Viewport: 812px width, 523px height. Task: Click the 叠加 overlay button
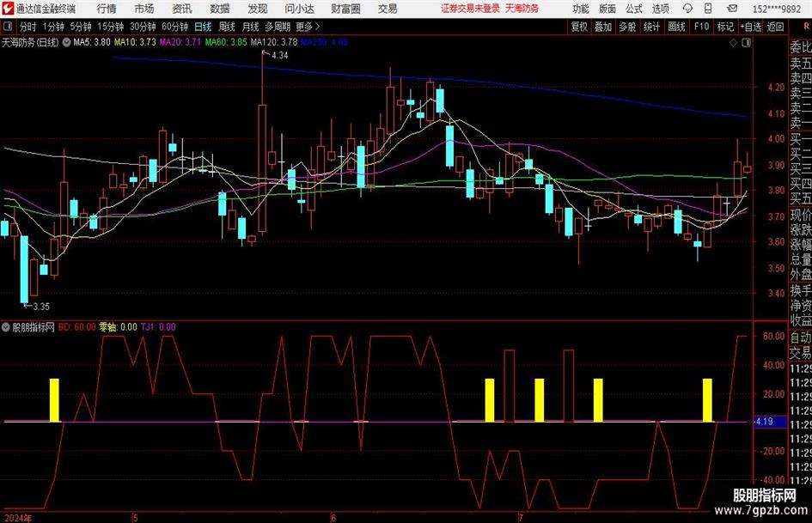603,27
